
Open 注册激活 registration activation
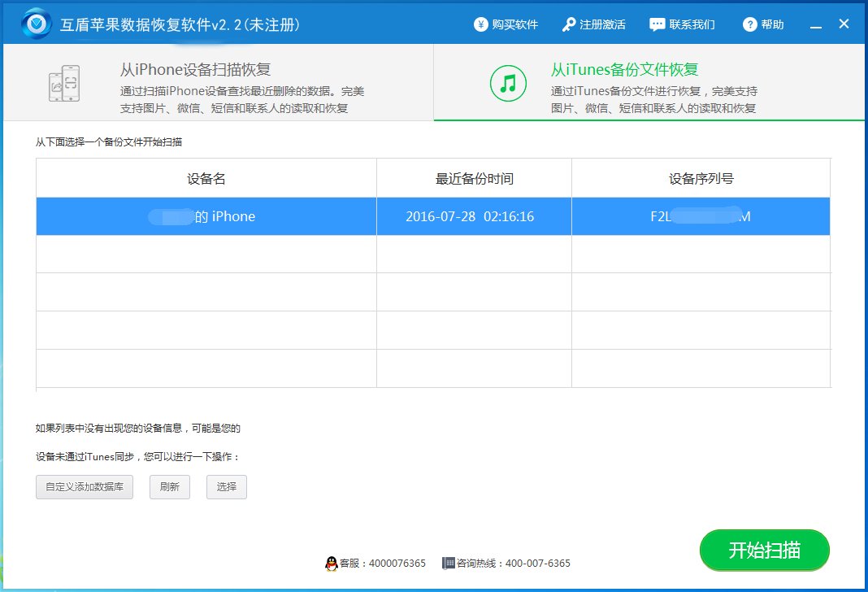click(x=602, y=24)
